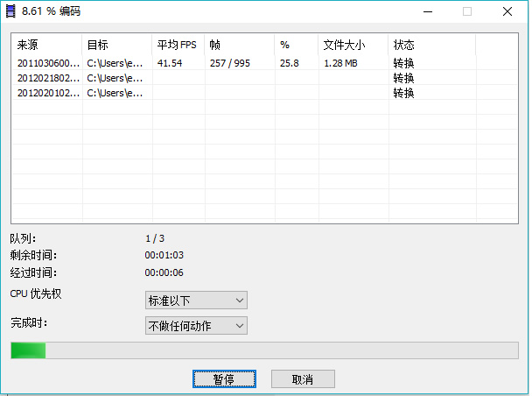Viewport: 532px width, 396px height.
Task: Click the CPU 优先权 label
Action: point(36,293)
